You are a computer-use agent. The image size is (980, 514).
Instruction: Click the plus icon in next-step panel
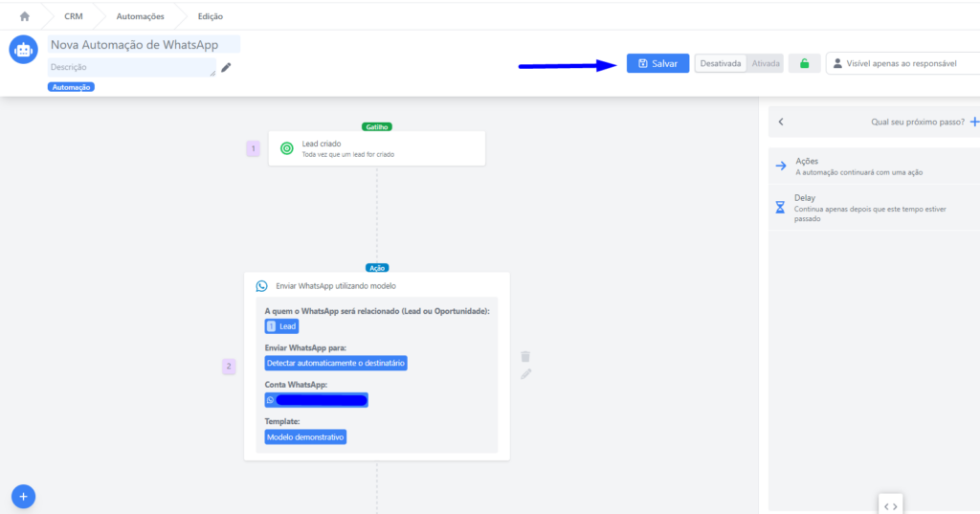point(974,122)
